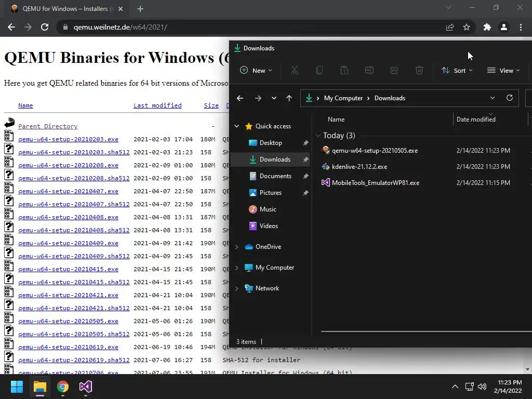Open Videos in the navigation pane
This screenshot has height=399, width=532.
click(270, 225)
